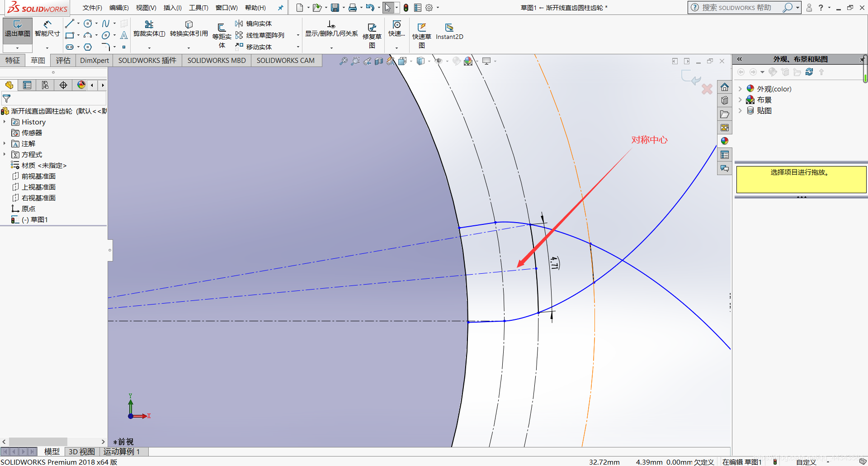Image resolution: width=868 pixels, height=466 pixels.
Task: Open the view orientation dropdown arrow
Action: (411, 61)
